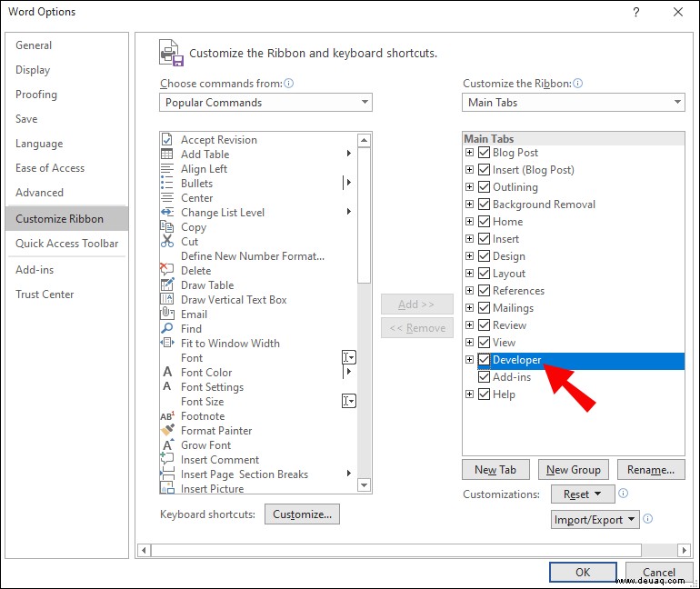Click the Font Color letter icon

tap(167, 372)
